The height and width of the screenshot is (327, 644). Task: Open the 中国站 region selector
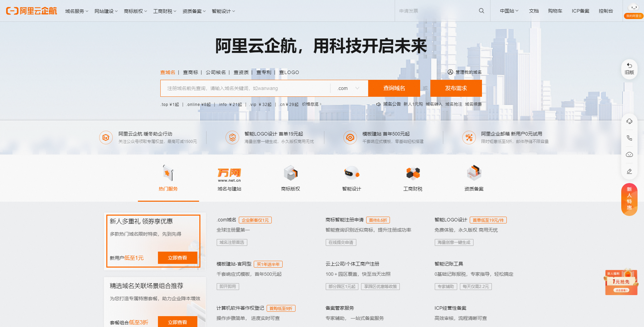(x=508, y=11)
